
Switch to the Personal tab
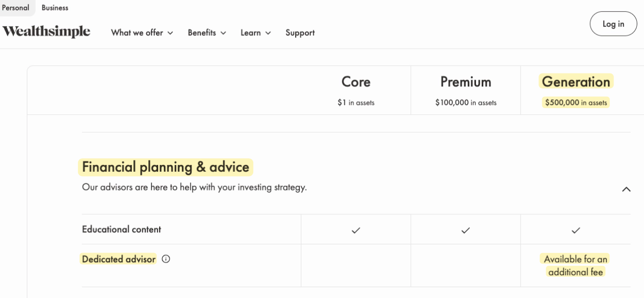coord(16,8)
